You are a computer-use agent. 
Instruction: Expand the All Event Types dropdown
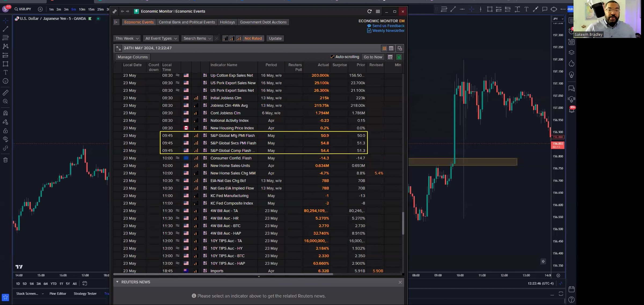(x=161, y=38)
